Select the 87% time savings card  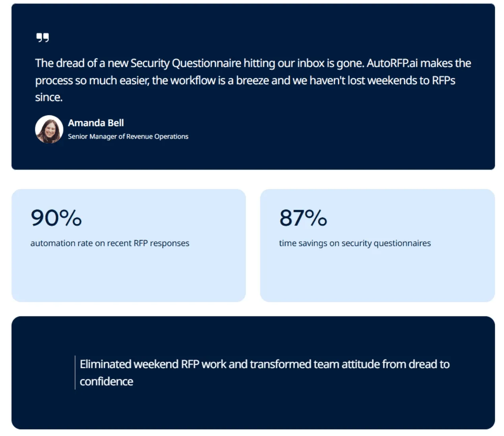(x=377, y=245)
